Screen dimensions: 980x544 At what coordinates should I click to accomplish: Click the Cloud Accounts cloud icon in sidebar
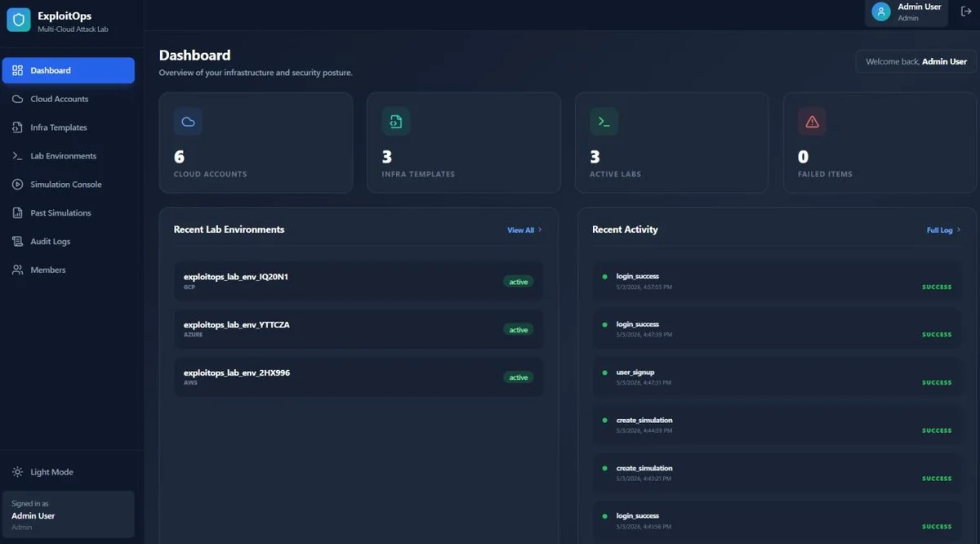18,99
